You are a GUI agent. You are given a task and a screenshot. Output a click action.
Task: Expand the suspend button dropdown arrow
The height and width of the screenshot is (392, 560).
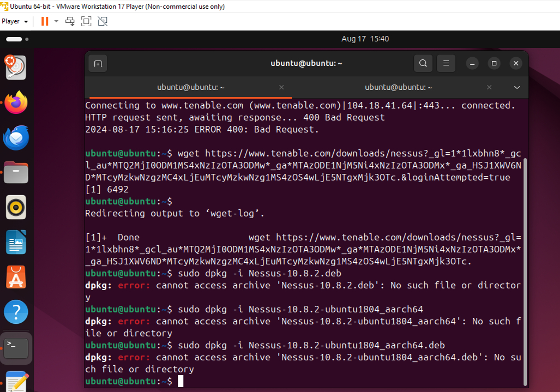pos(55,21)
